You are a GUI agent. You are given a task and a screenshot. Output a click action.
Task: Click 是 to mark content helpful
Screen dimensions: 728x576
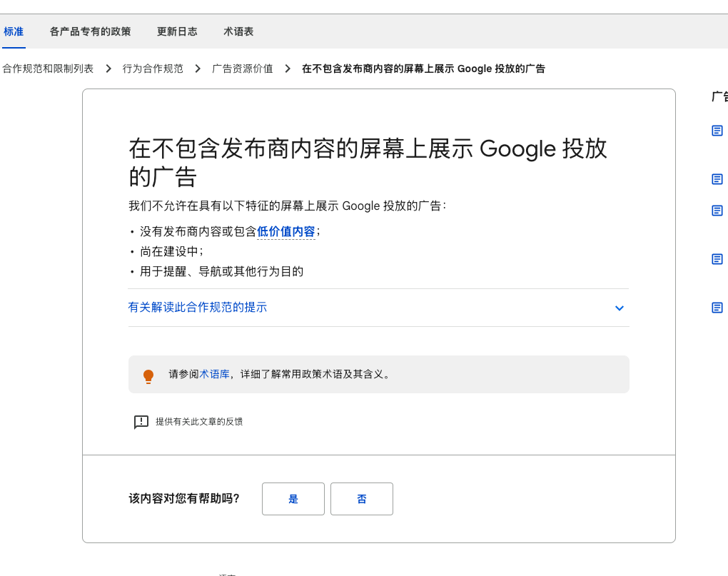coord(293,499)
